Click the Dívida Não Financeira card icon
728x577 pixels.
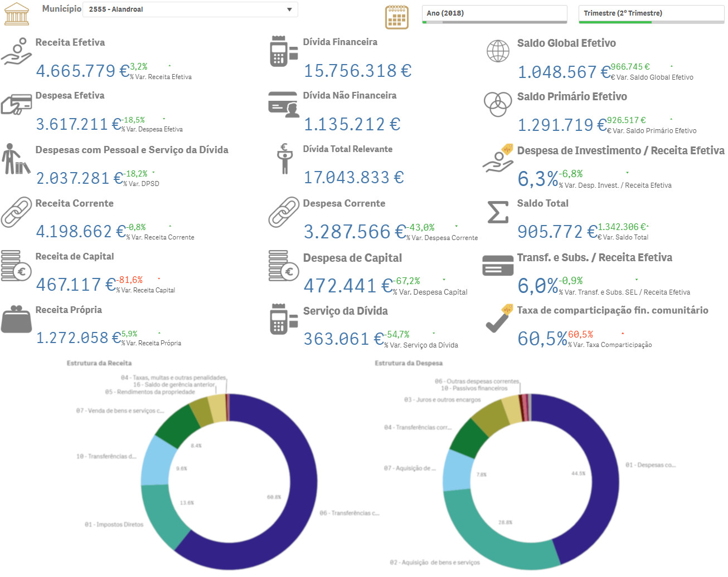click(284, 104)
